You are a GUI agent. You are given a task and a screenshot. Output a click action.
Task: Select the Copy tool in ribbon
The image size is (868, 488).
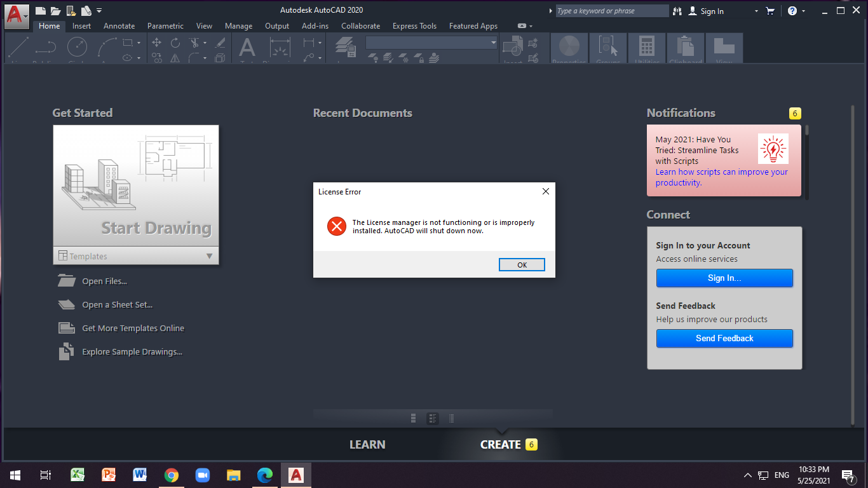click(157, 58)
